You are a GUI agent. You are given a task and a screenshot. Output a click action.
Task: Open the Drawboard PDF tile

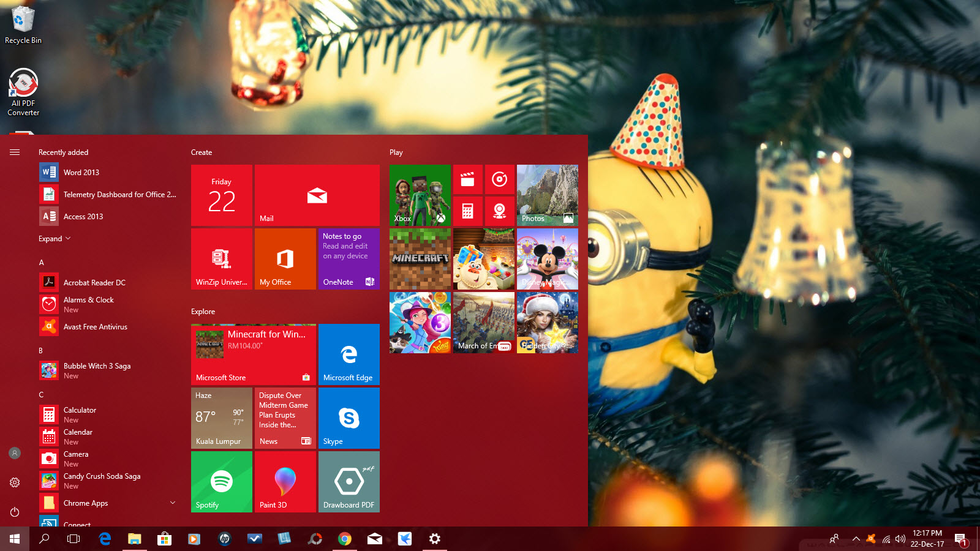coord(349,482)
